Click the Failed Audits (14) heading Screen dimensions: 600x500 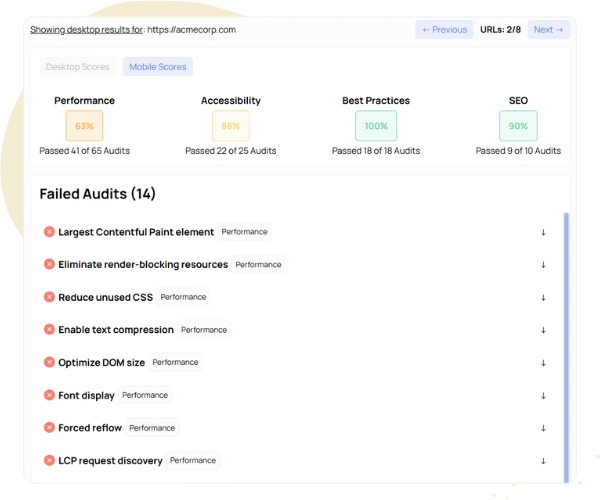coord(98,194)
